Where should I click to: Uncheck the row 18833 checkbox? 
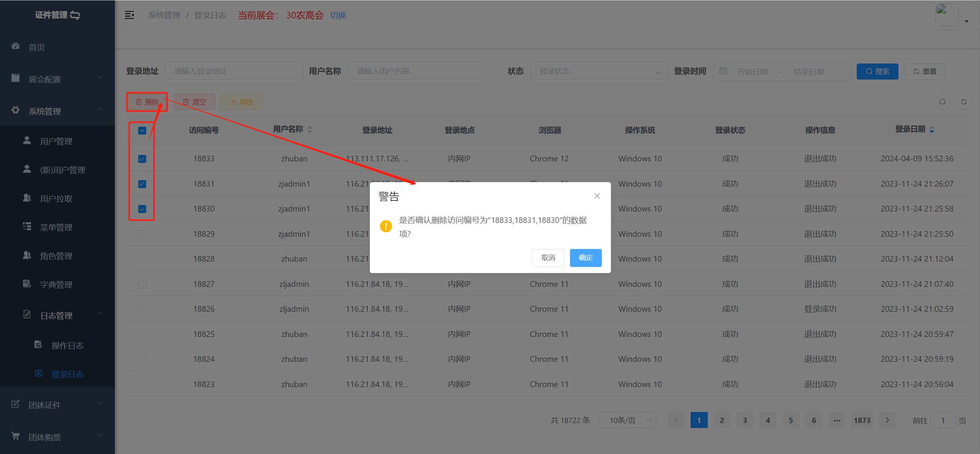(x=142, y=159)
